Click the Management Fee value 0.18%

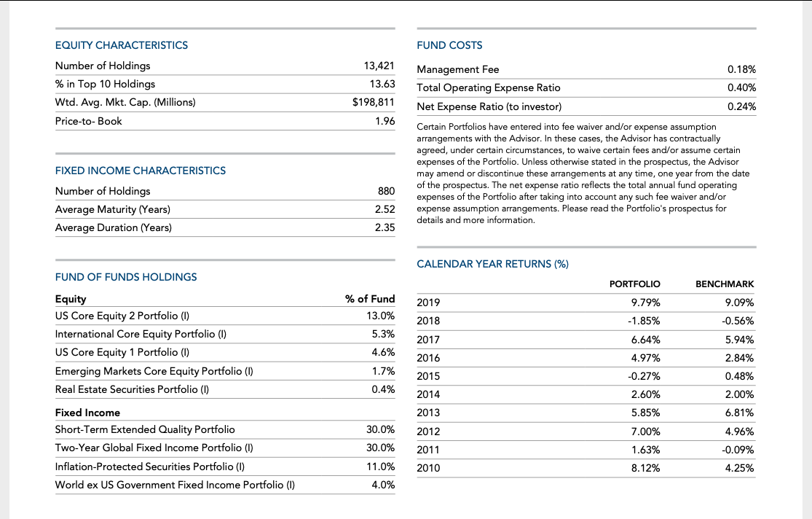pyautogui.click(x=741, y=69)
